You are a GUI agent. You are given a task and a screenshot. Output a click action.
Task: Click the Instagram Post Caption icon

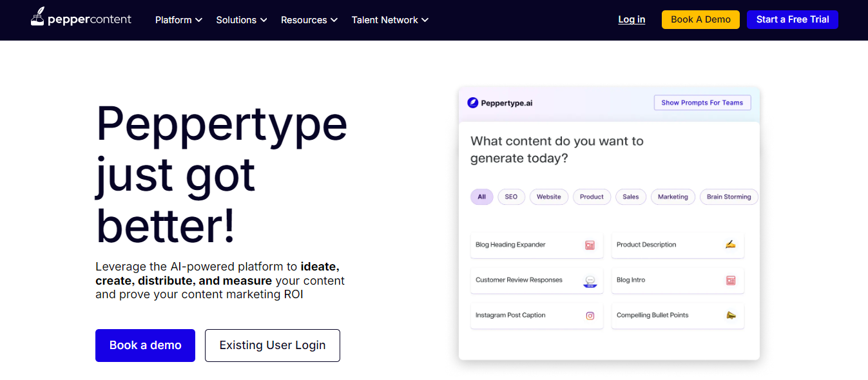pyautogui.click(x=590, y=316)
